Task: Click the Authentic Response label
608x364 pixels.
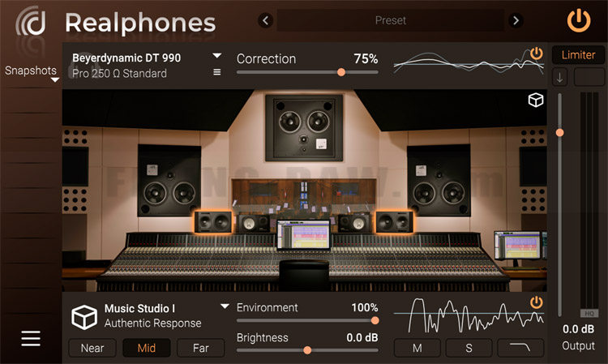Action: click(152, 323)
